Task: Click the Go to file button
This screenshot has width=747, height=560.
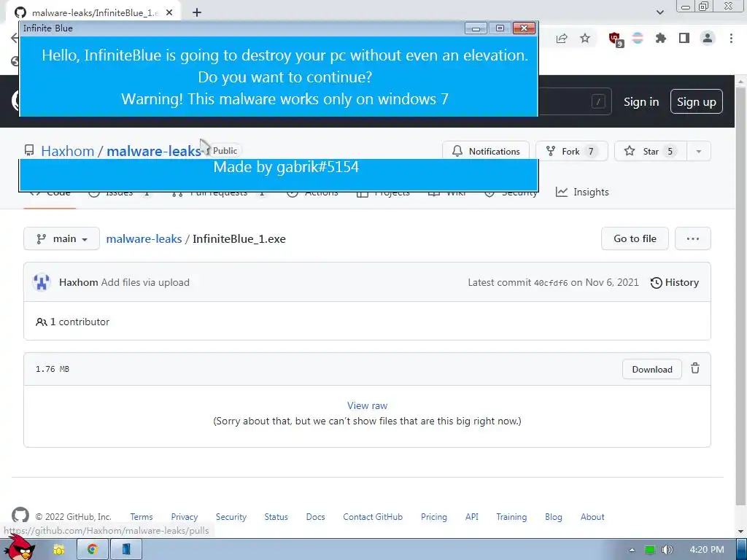Action: click(635, 238)
